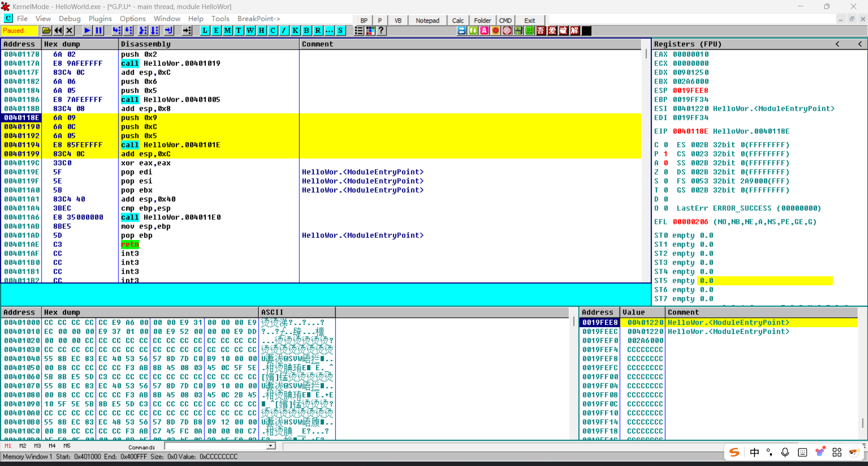Click the Run program play icon
The image size is (868, 466).
pyautogui.click(x=87, y=31)
